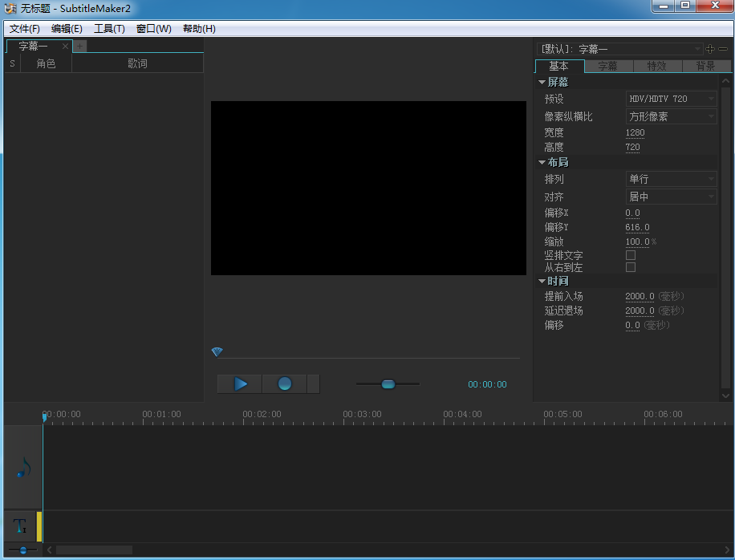
Task: Collapse the 时间 section
Action: pos(542,281)
